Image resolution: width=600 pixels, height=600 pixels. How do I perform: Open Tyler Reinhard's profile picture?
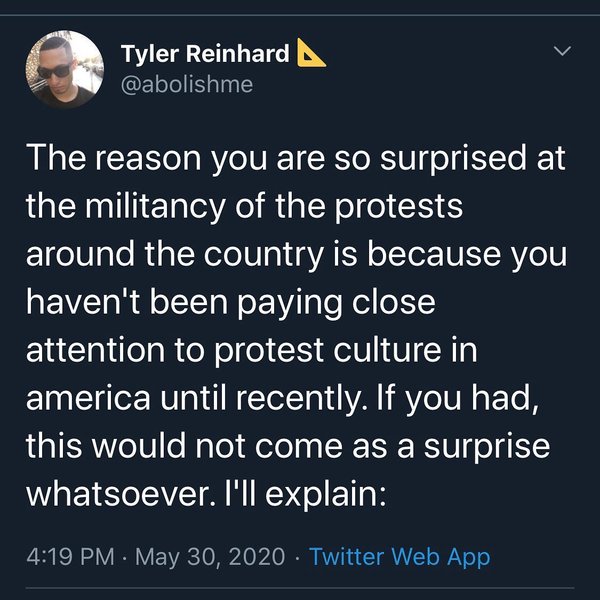65,69
